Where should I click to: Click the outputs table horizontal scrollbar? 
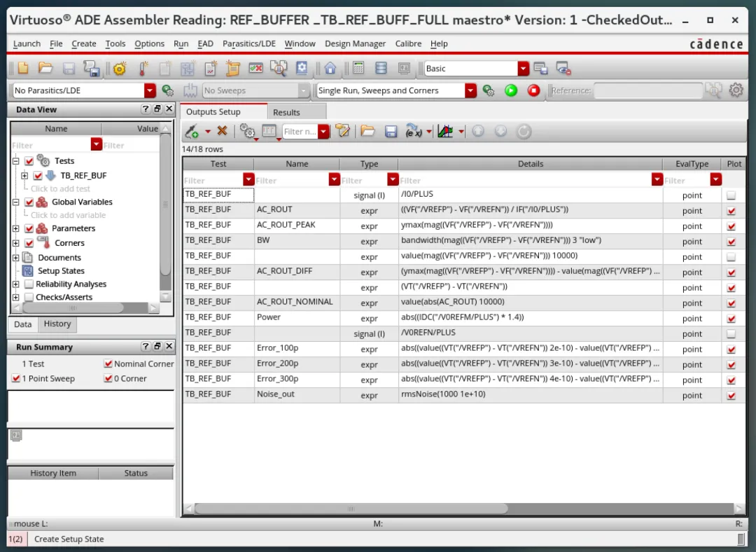[x=351, y=509]
